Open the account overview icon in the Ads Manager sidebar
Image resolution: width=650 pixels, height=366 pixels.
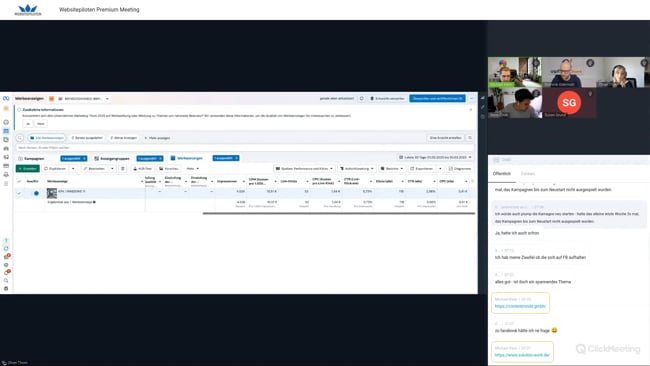[6, 122]
